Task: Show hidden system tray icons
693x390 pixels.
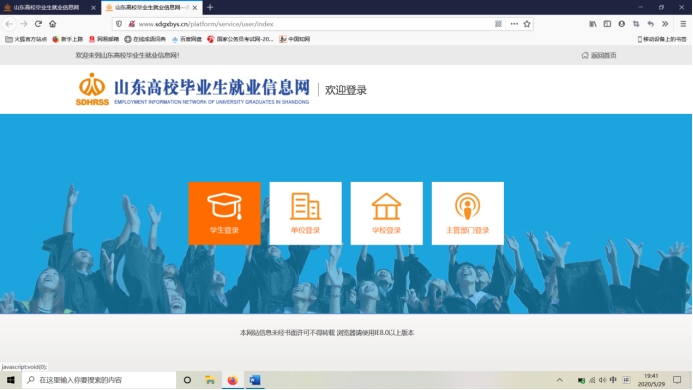Action: point(560,380)
